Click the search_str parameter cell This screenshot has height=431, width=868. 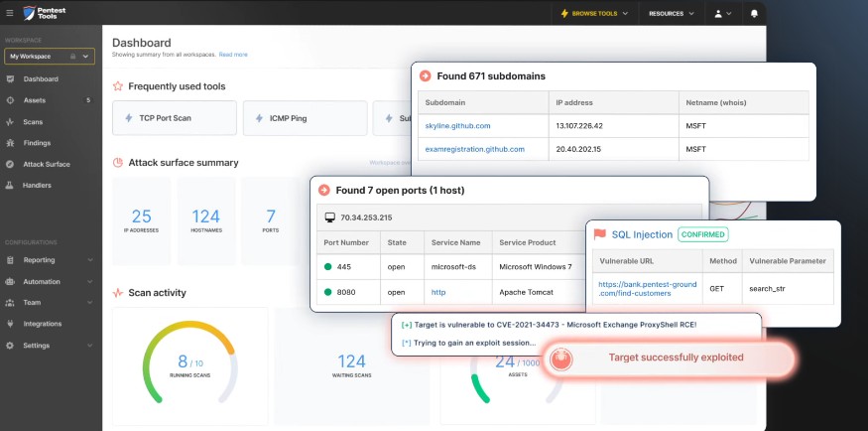[767, 289]
